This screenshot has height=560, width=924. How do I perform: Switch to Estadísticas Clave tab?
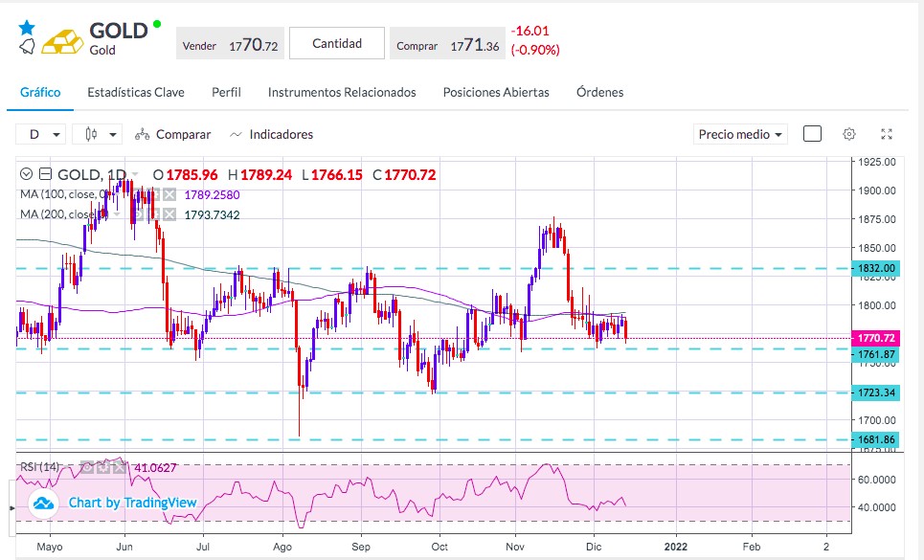point(136,93)
